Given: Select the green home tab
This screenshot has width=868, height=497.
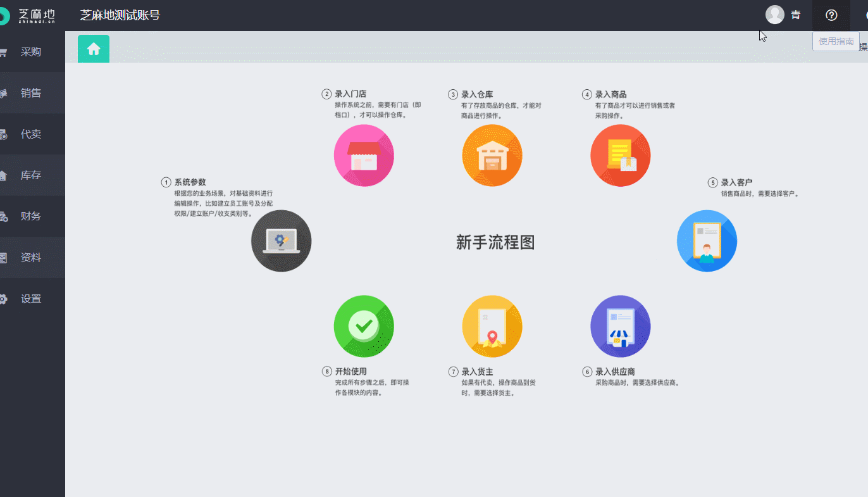Looking at the screenshot, I should click(94, 49).
